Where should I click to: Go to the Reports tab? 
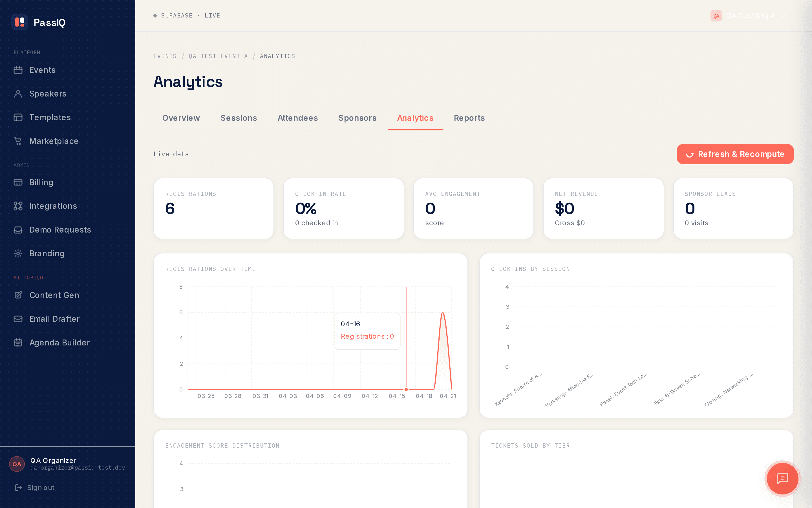469,118
